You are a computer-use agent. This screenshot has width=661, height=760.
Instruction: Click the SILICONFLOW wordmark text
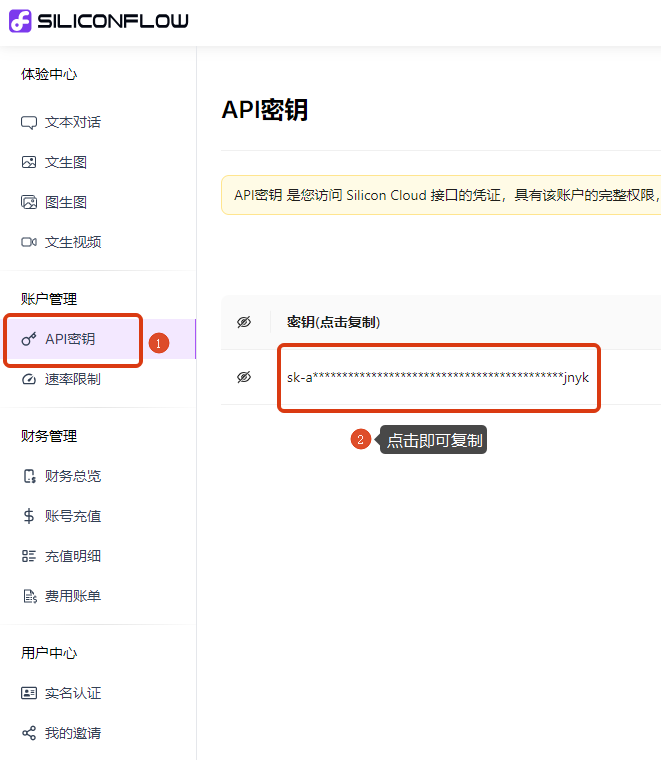(x=113, y=21)
